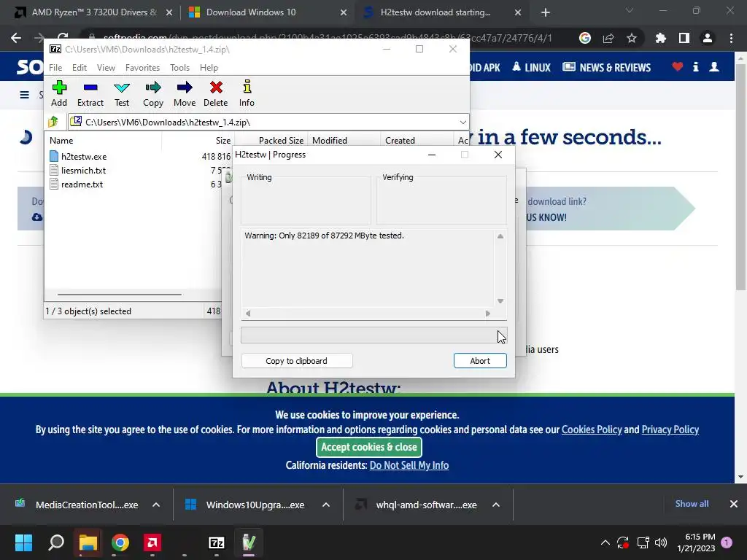Click the Test icon in 7-Zip toolbar
Viewport: 747px width, 560px height.
click(122, 87)
